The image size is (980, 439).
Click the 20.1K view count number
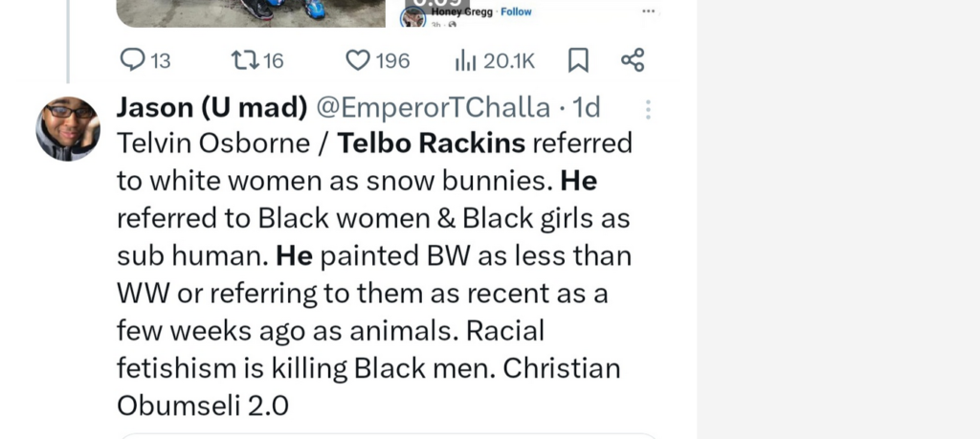509,61
